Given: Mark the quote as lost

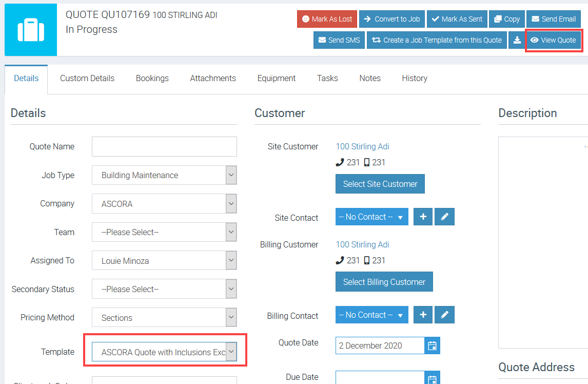Looking at the screenshot, I should 327,19.
